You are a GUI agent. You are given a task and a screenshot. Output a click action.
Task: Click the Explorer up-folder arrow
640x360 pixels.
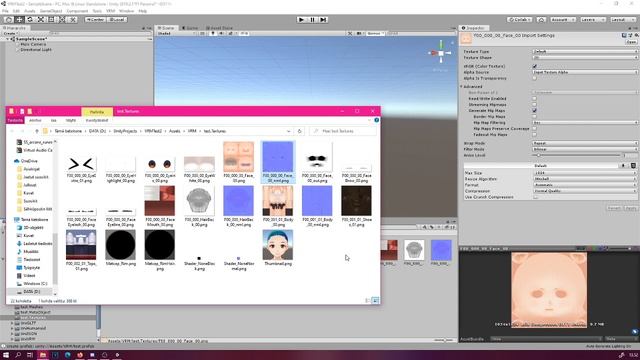click(x=37, y=131)
